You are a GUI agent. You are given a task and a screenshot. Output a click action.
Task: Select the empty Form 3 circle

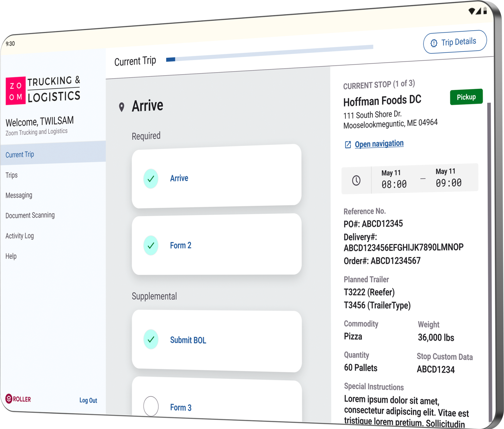151,406
